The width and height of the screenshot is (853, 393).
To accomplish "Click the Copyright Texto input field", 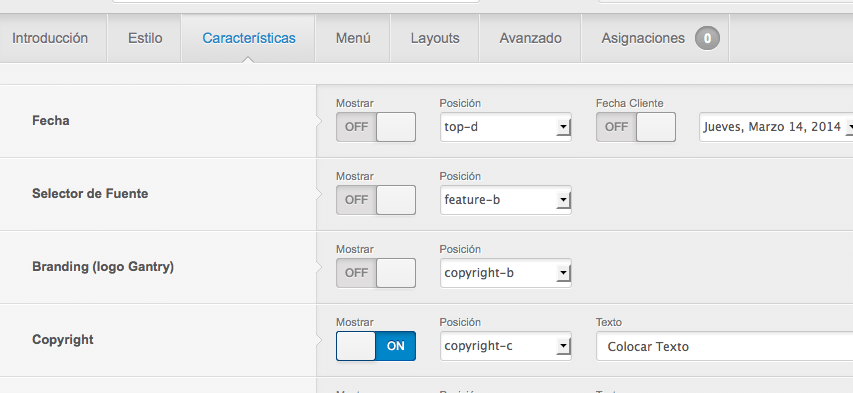I will (x=725, y=346).
